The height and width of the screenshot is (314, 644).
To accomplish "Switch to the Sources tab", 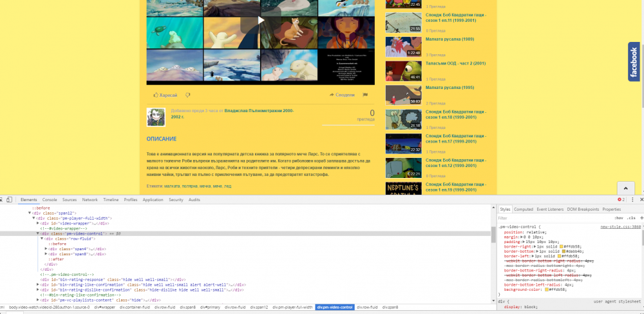I will click(x=70, y=200).
